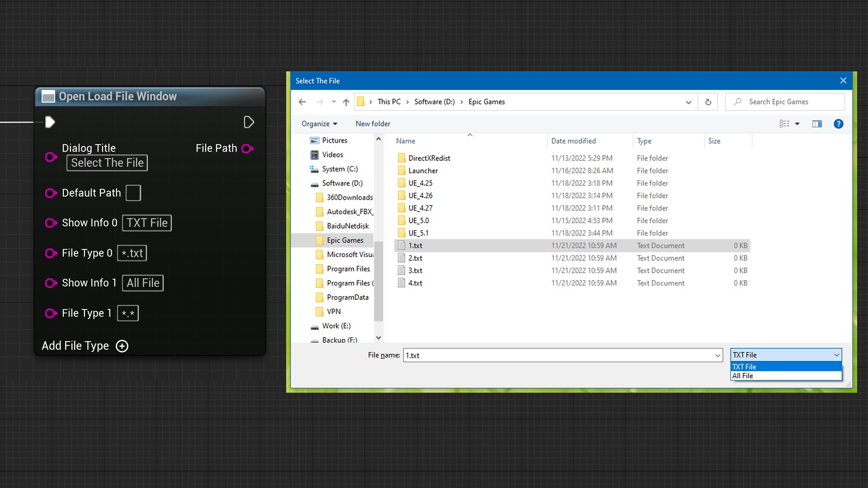Toggle Add File Type plus button
This screenshot has width=868, height=488.
(x=122, y=346)
